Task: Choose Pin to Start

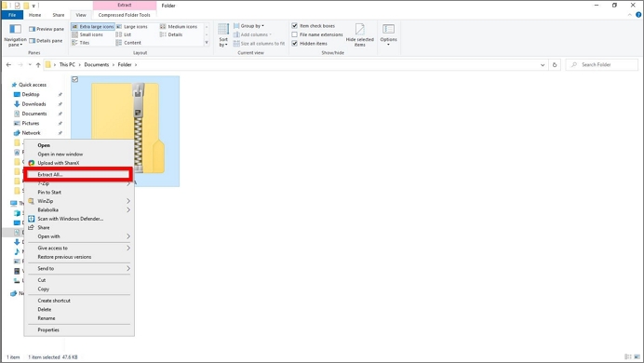Action: click(79, 192)
